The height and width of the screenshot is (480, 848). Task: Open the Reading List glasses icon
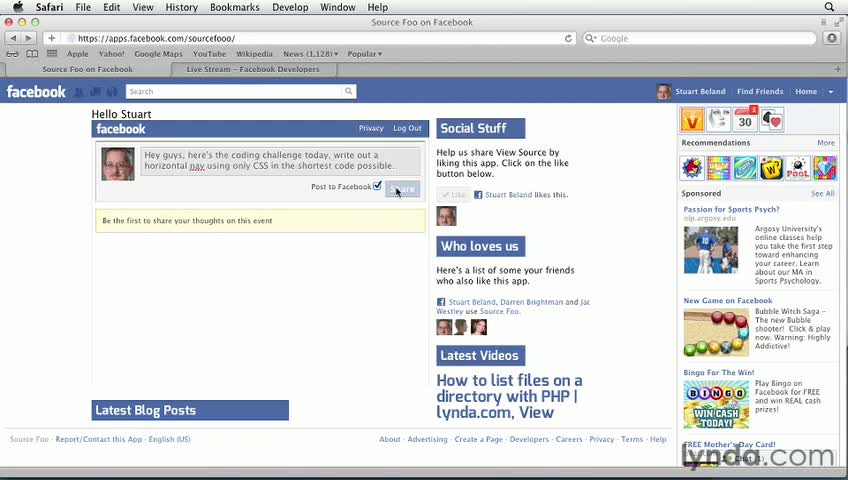[x=12, y=54]
